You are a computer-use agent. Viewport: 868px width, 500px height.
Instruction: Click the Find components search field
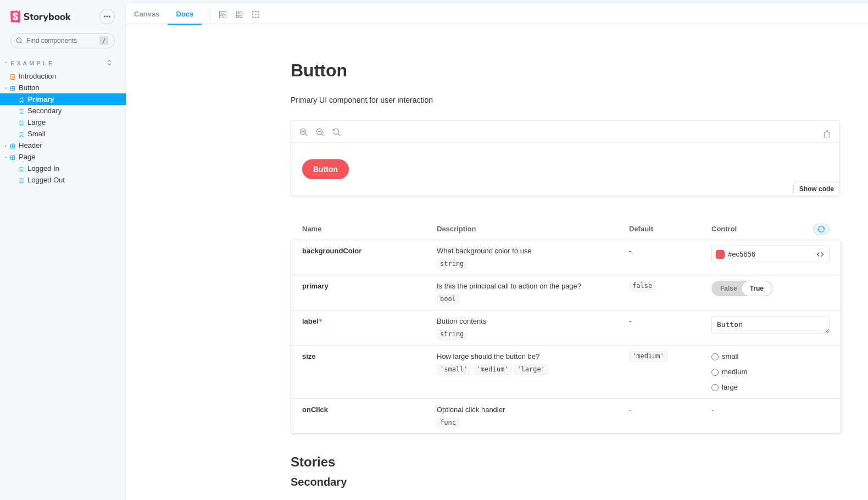click(60, 41)
